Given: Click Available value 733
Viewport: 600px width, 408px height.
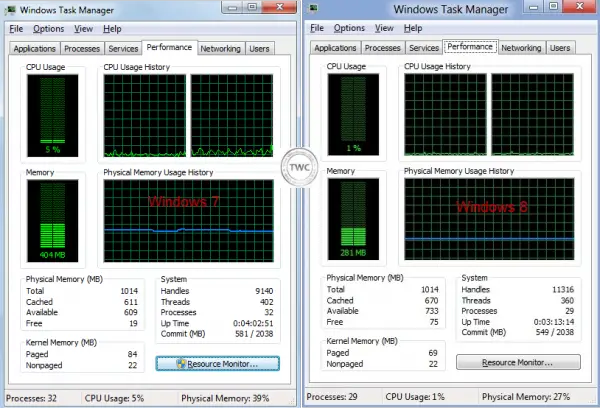Looking at the screenshot, I should 432,311.
